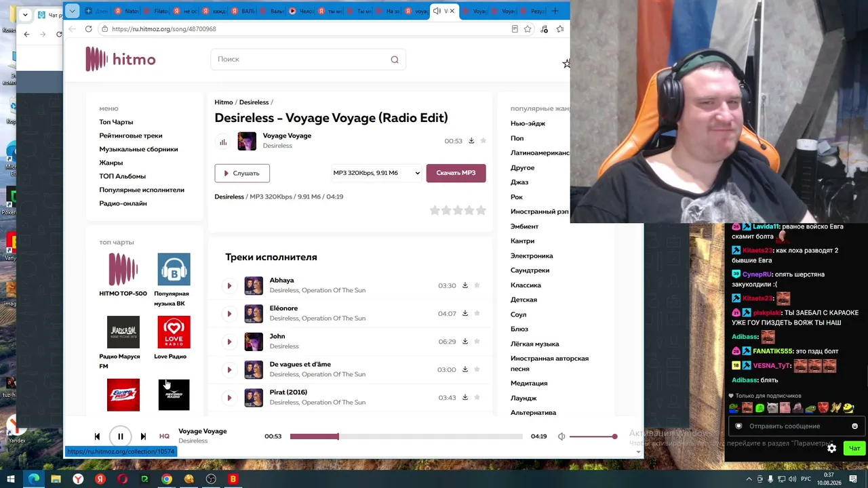Open a new browser tab
Viewport: 868px width, 488px height.
coord(555,11)
